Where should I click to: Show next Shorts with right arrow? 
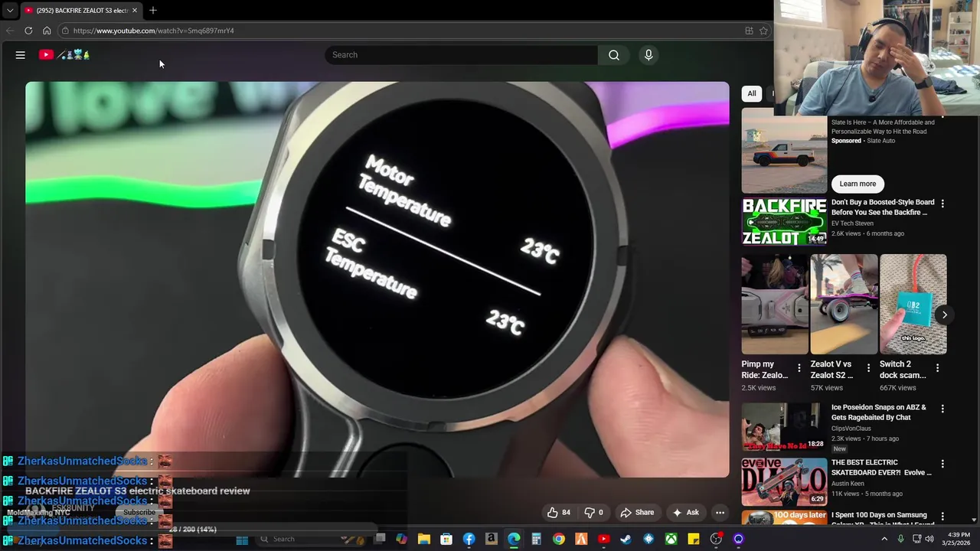point(944,315)
